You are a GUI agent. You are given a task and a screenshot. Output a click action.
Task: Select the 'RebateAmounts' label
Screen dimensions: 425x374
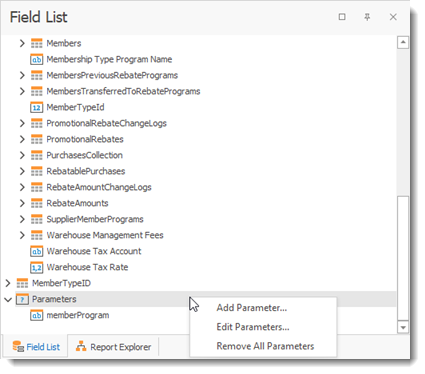point(77,203)
